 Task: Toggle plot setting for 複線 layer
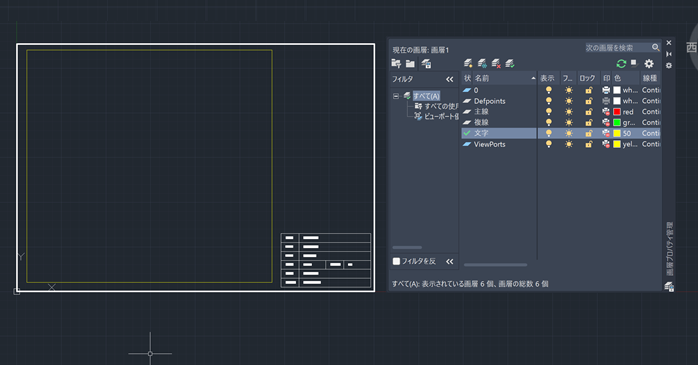click(606, 122)
